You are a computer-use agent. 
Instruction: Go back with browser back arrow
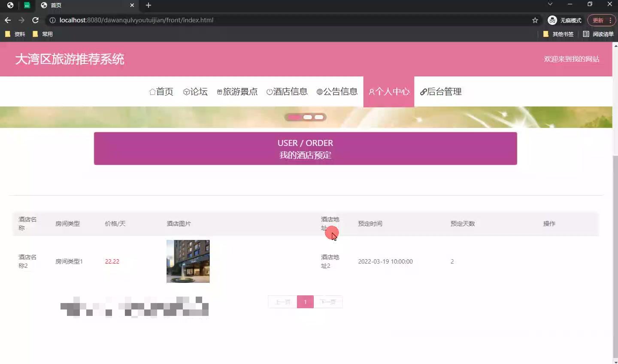click(8, 20)
